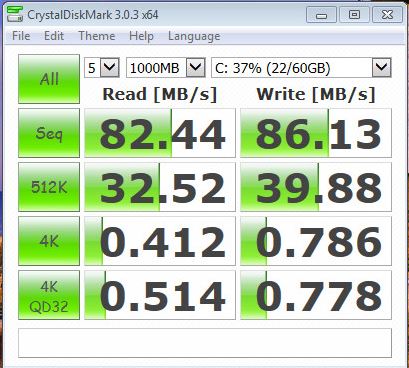Maximize the CrystalDiskMark window
The height and width of the screenshot is (368, 409).
point(354,15)
